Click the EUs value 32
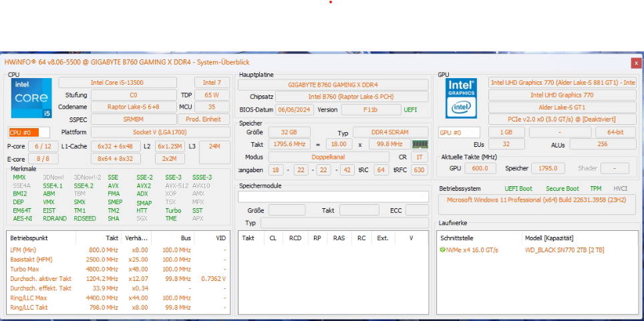644x321 pixels. (506, 144)
